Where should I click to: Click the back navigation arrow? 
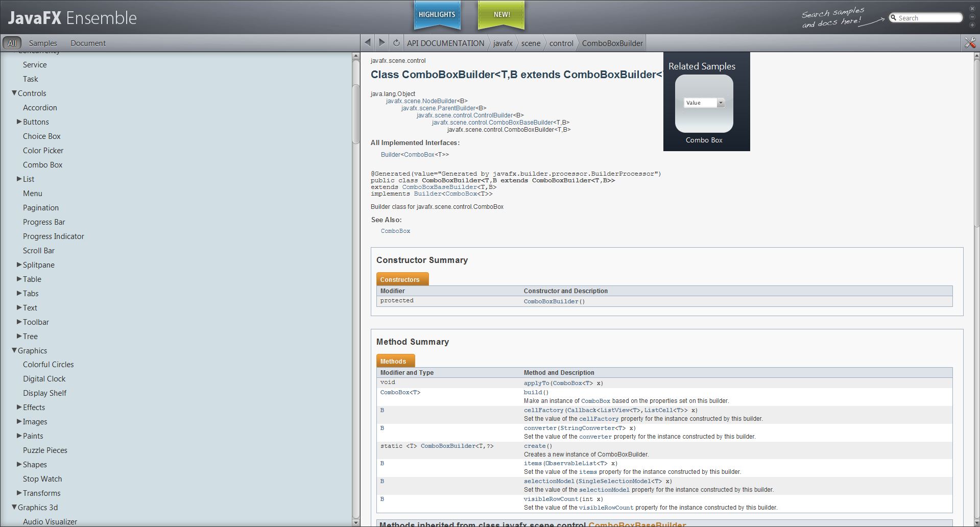coord(368,43)
